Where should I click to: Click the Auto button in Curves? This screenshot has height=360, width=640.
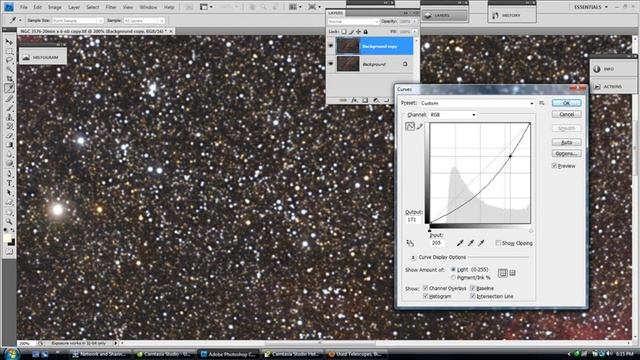(567, 142)
